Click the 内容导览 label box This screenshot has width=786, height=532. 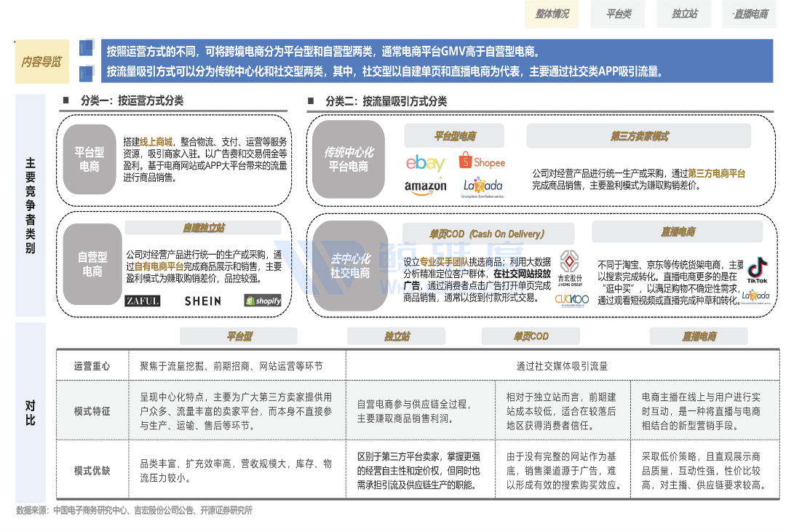coord(41,62)
